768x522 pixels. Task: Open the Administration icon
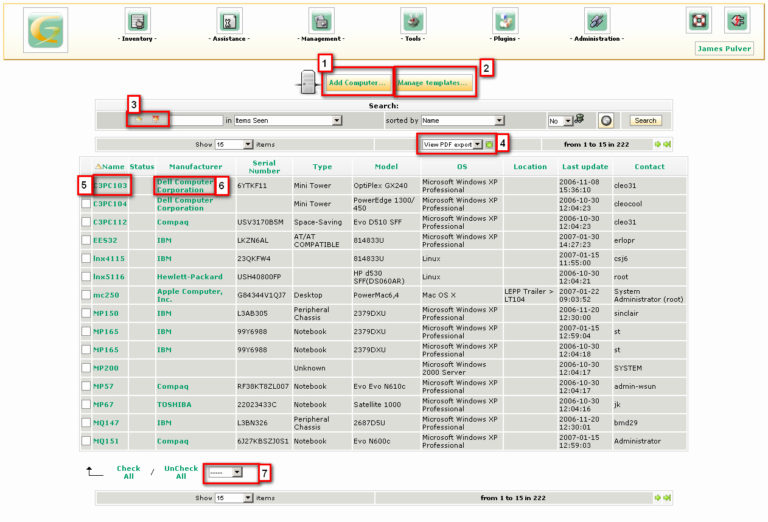597,21
